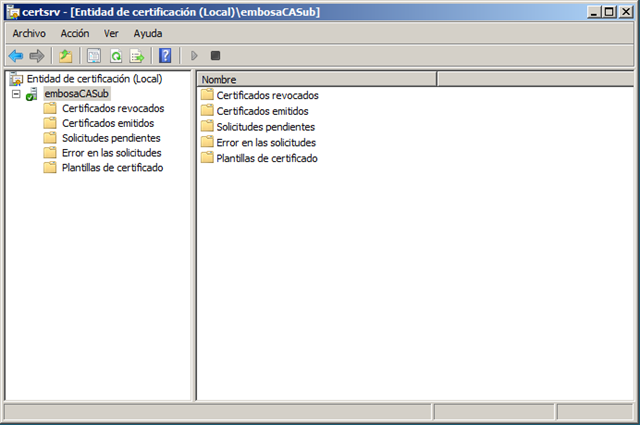
Task: Click the green Refresh toolbar icon
Action: (x=116, y=56)
